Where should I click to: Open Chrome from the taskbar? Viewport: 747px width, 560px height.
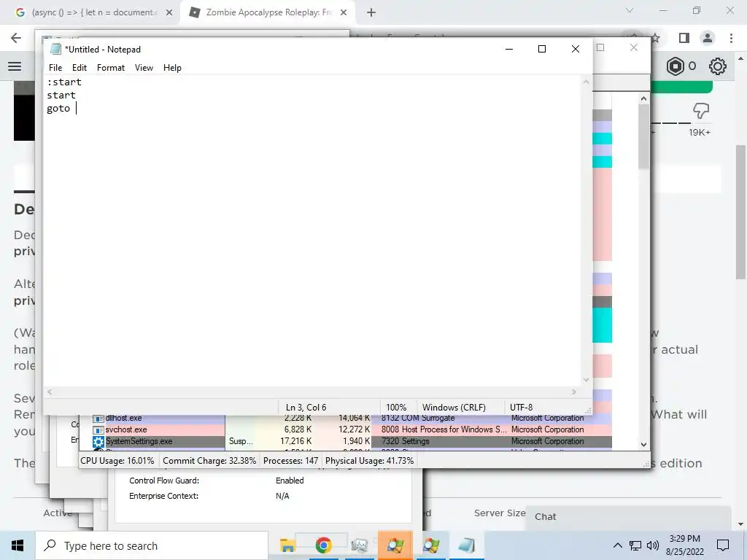click(323, 545)
